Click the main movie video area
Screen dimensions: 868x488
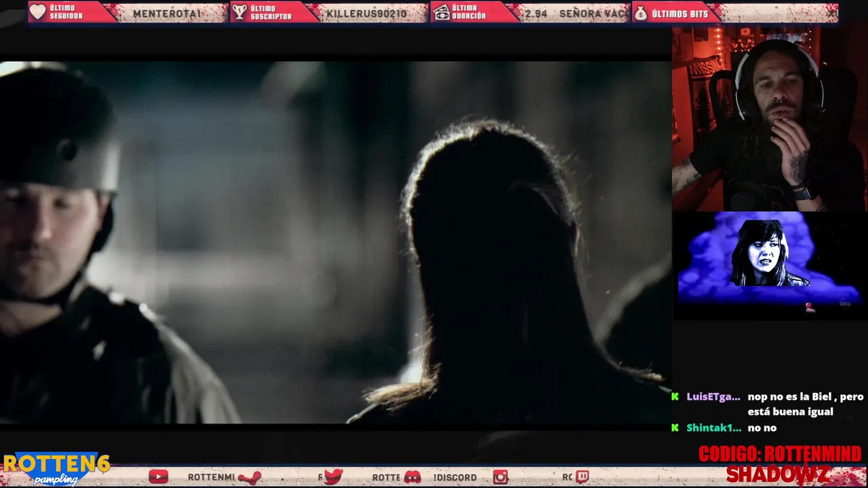pos(335,242)
